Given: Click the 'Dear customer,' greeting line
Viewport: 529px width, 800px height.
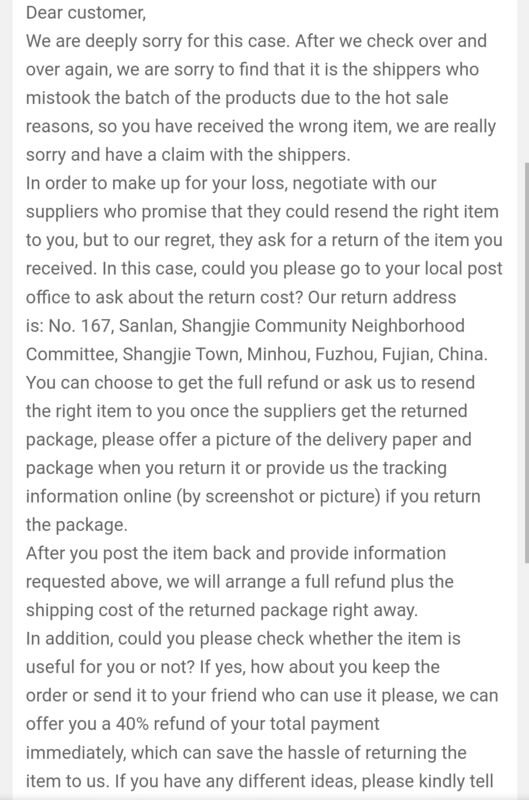Looking at the screenshot, I should pos(86,13).
